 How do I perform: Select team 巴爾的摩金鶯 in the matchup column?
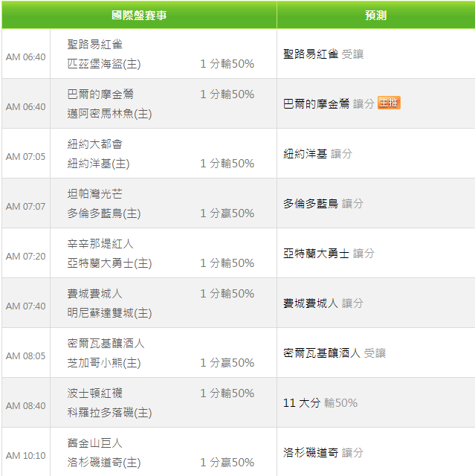tap(100, 94)
